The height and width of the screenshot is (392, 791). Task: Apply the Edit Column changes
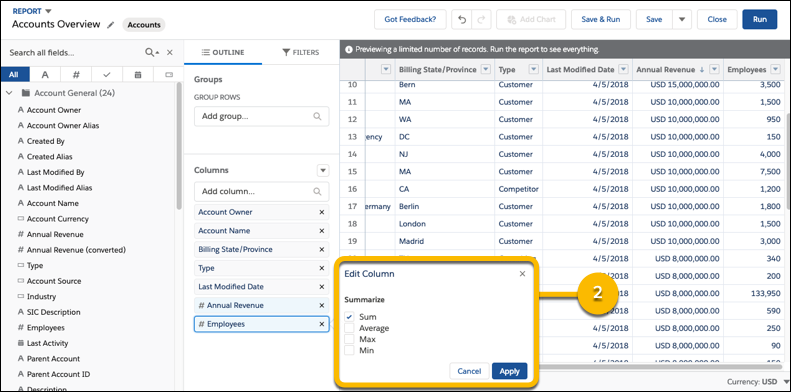coord(510,371)
